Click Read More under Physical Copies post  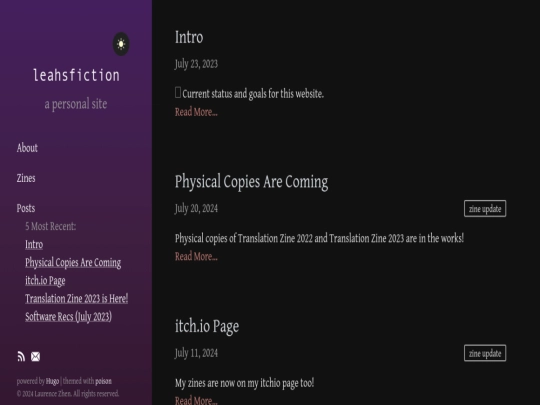(196, 257)
